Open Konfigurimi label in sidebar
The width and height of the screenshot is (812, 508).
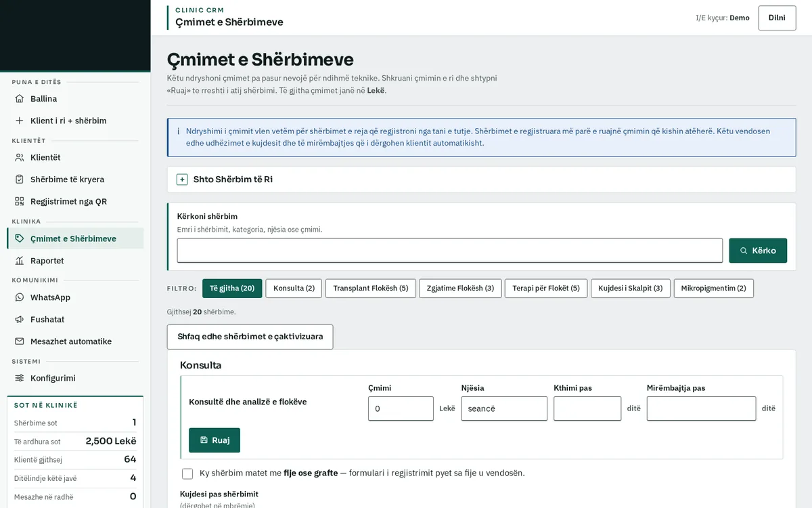53,378
